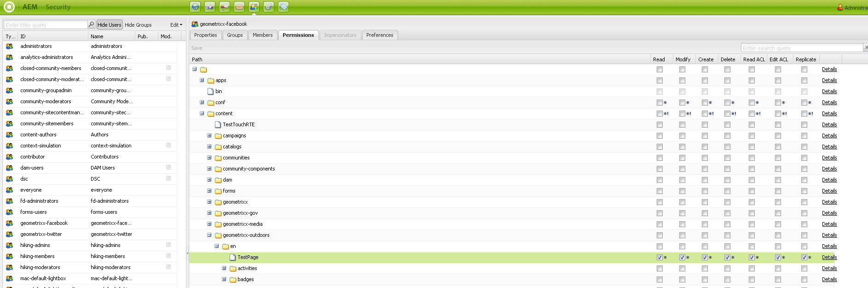Click the dam folder icon
Viewport: 868px width, 288px height.
pyautogui.click(x=218, y=180)
